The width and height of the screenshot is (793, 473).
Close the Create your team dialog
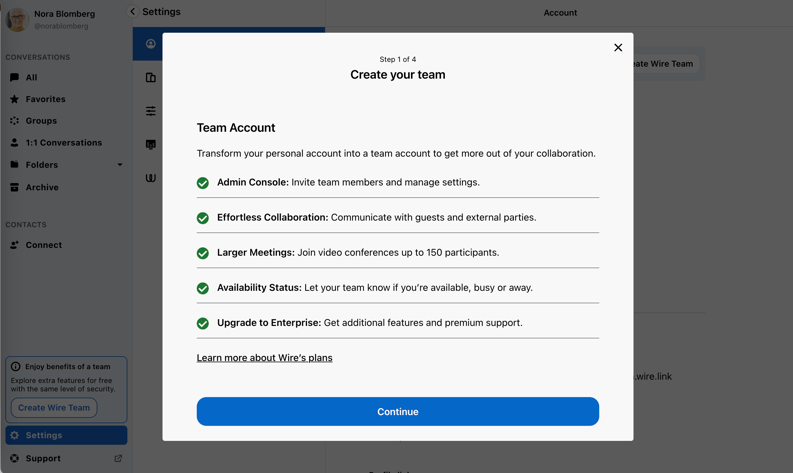(x=618, y=48)
